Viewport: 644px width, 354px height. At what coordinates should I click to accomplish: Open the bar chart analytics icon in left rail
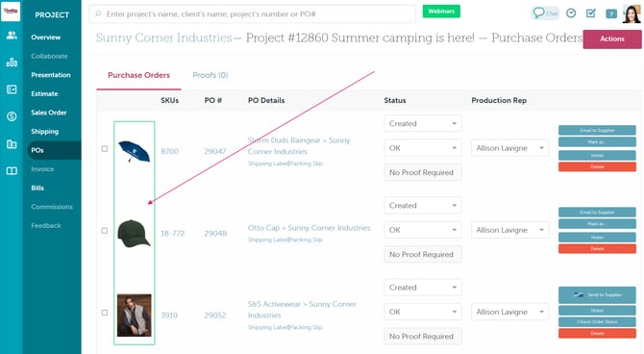coord(12,63)
